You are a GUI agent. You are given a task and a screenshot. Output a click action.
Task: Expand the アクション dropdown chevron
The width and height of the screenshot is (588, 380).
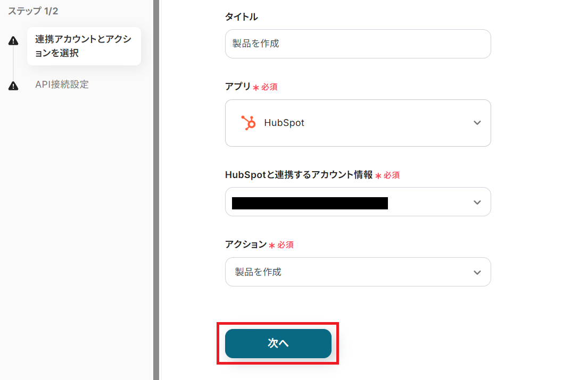point(477,272)
